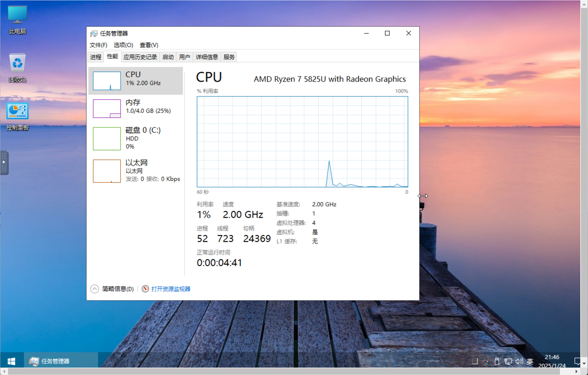
Task: Switch to 进程 tab
Action: [x=96, y=57]
